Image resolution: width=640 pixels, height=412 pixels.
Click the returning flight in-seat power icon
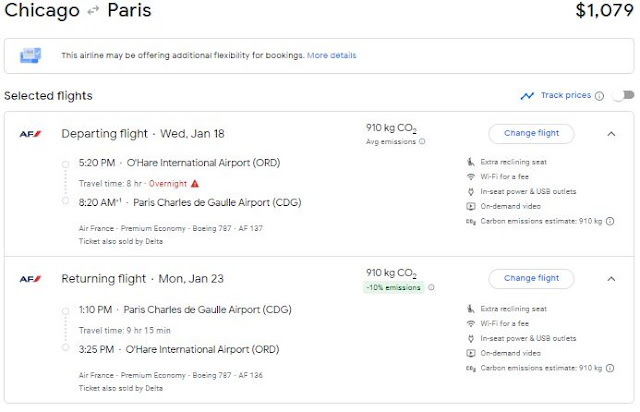(x=470, y=338)
